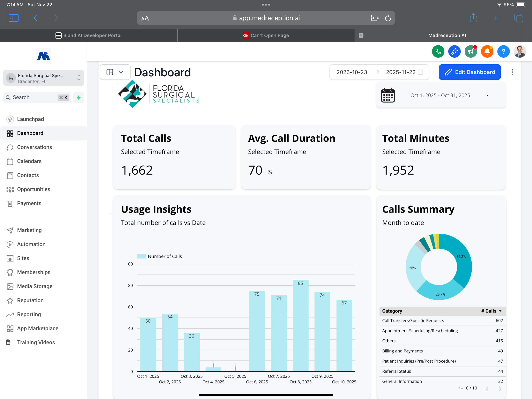Image resolution: width=532 pixels, height=399 pixels.
Task: Click the green phone dialer icon
Action: (x=438, y=51)
